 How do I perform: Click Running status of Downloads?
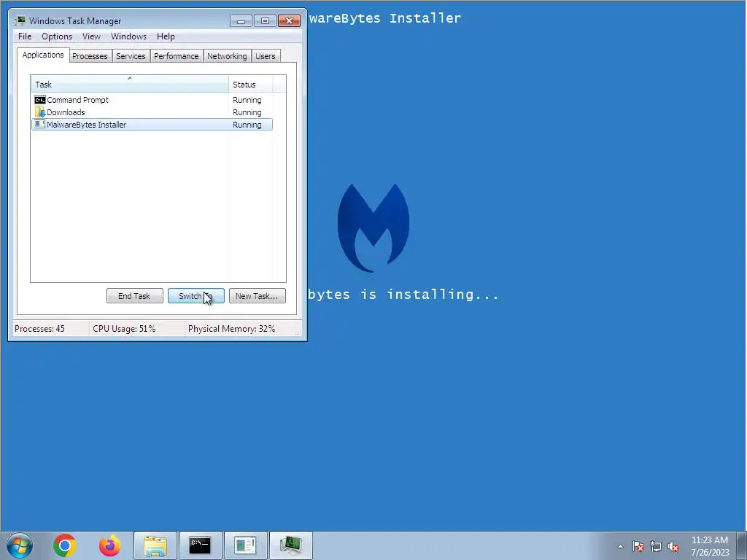[x=247, y=112]
